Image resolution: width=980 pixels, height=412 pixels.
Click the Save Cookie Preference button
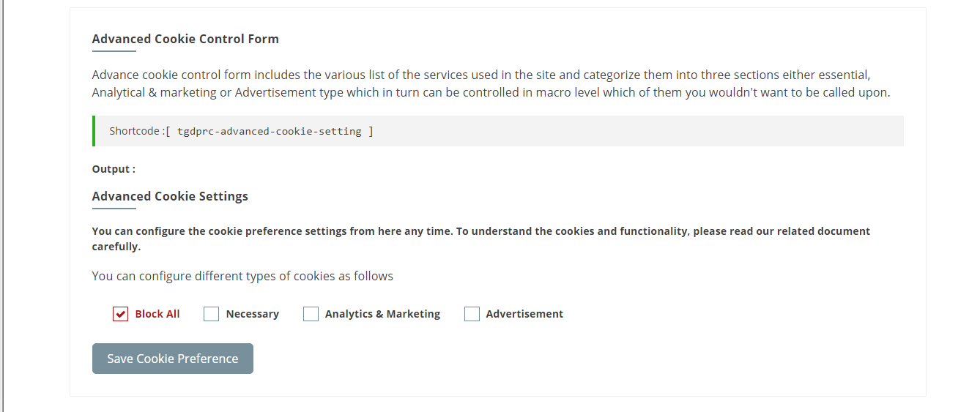point(173,359)
